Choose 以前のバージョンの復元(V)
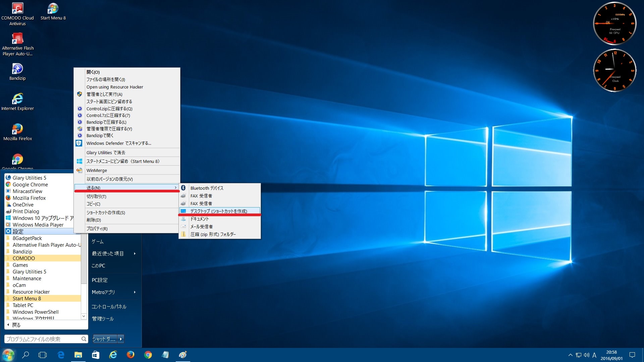 (127, 179)
